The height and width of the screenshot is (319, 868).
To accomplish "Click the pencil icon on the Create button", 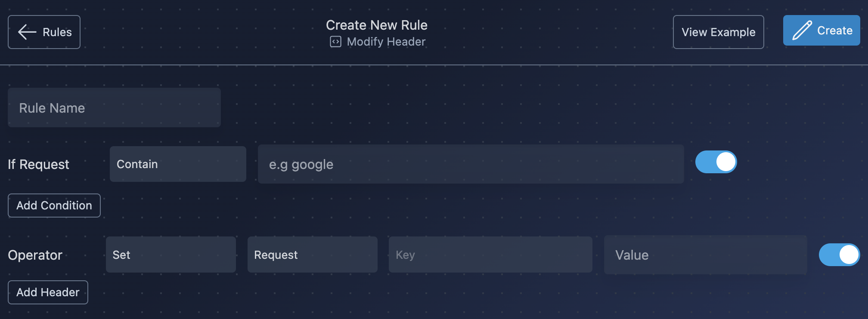I will 802,31.
